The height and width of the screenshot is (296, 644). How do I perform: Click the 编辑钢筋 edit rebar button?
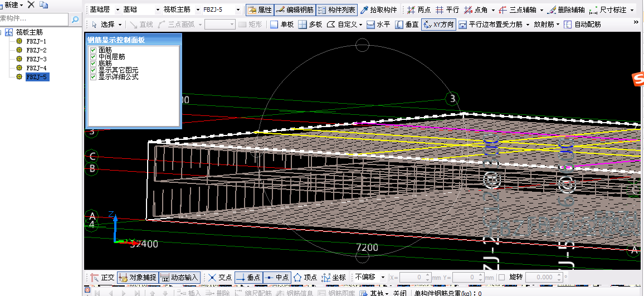tap(295, 10)
